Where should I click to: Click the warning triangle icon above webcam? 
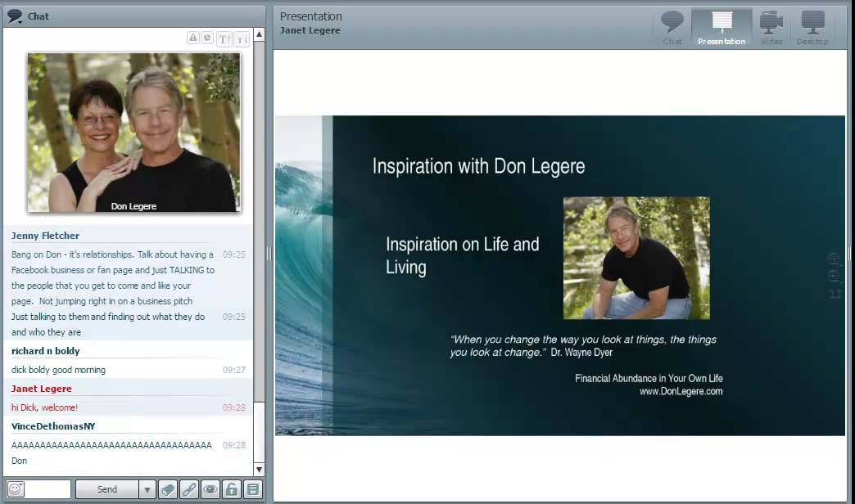(x=193, y=38)
